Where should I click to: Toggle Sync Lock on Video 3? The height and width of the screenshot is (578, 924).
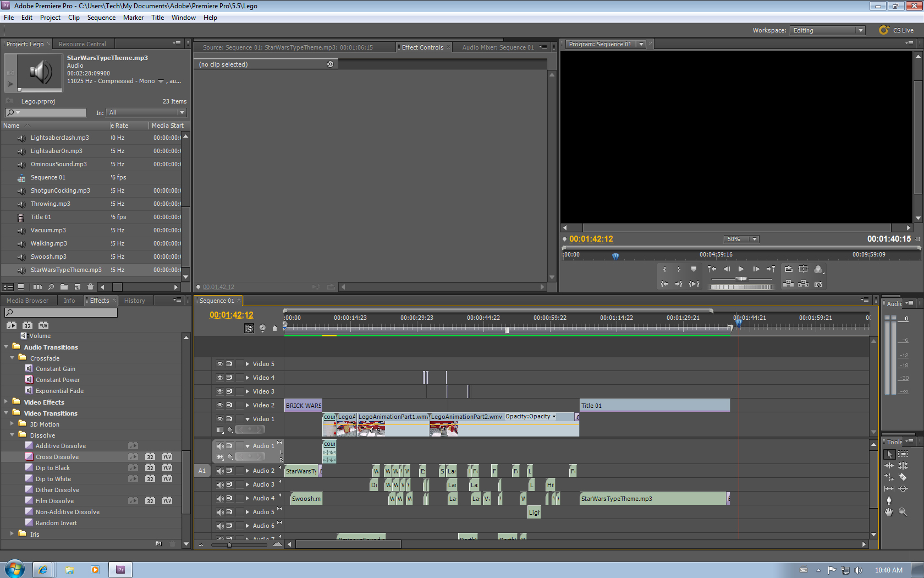[x=229, y=391]
